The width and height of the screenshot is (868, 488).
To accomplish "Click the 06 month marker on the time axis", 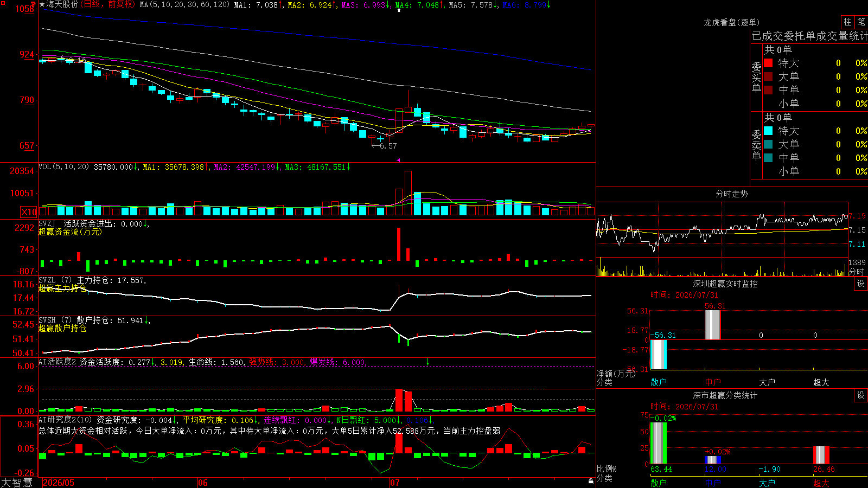I will click(203, 483).
